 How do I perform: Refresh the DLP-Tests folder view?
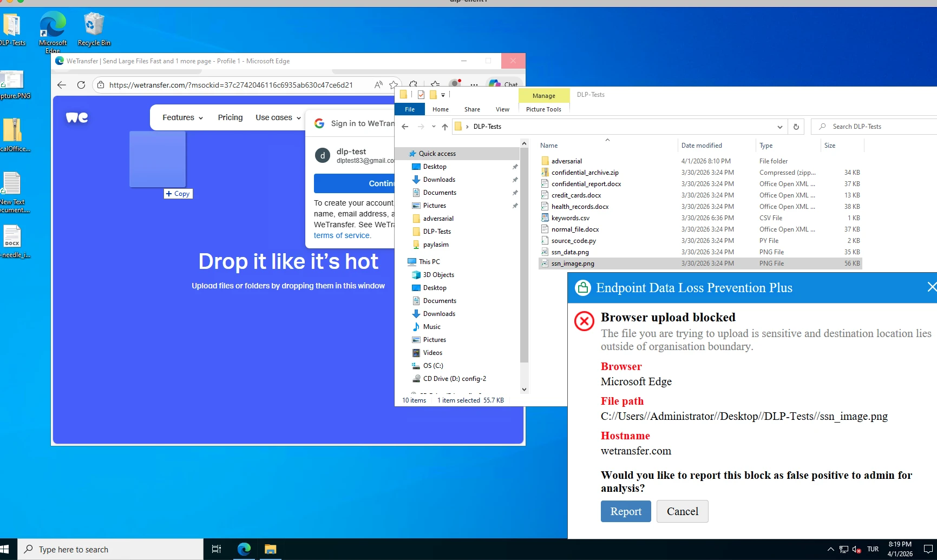[796, 127]
